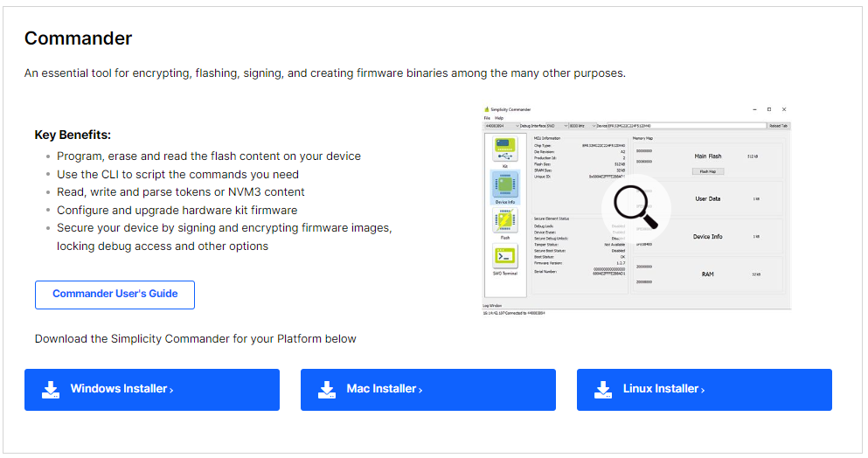Expand the adapter serial number dropdown

coord(502,126)
